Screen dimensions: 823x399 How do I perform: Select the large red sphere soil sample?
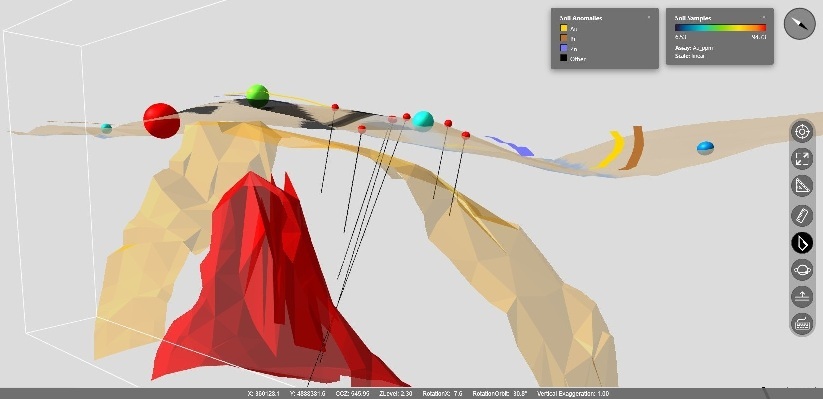click(x=162, y=121)
